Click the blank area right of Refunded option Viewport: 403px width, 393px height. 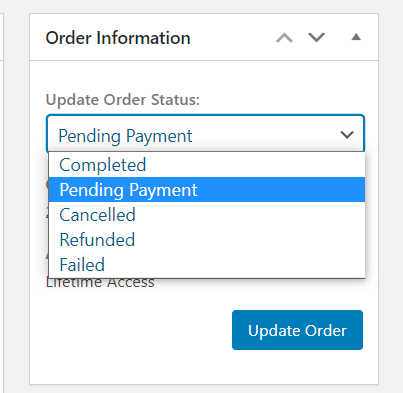(250, 240)
